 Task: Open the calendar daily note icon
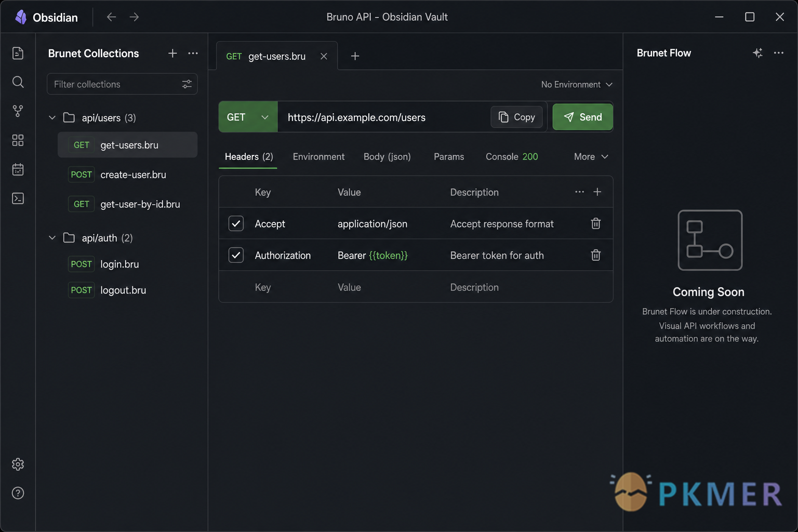[18, 169]
